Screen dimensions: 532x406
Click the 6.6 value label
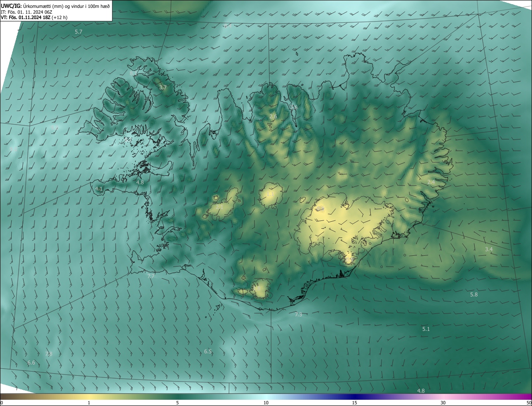[31, 363]
